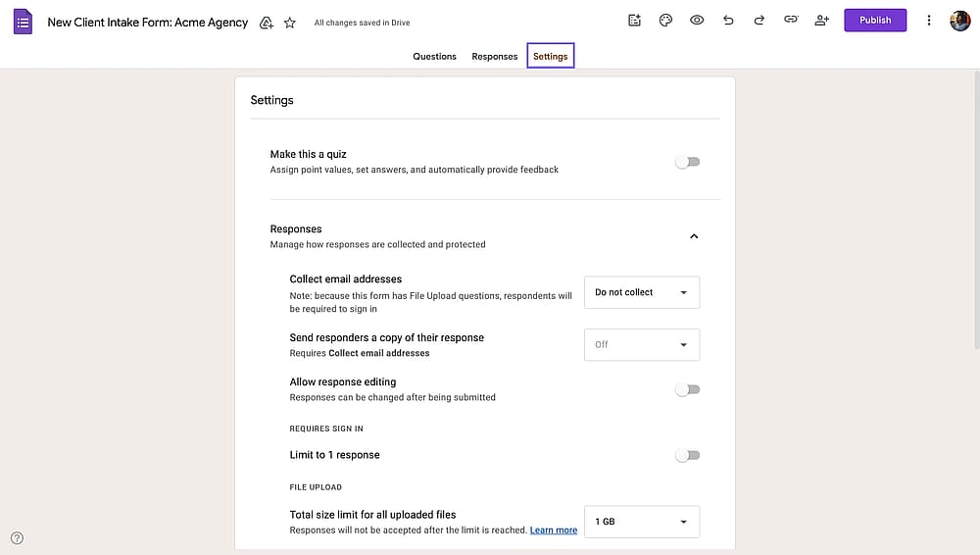Screen dimensions: 980x555
Task: Click the page vertical scrollbar
Action: [976, 210]
